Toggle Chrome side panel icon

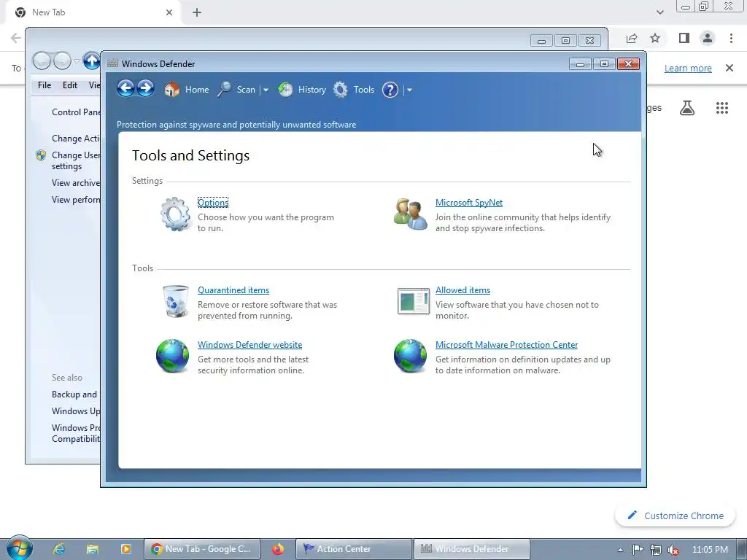coord(684,38)
